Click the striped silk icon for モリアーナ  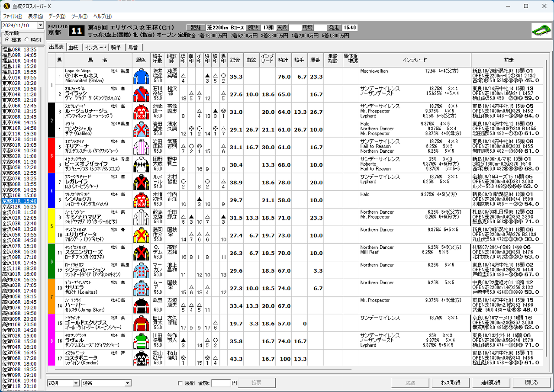141,147
